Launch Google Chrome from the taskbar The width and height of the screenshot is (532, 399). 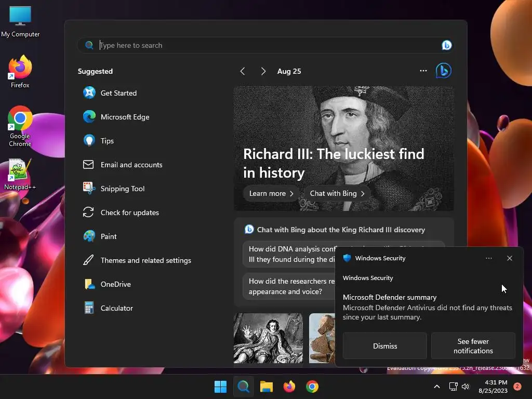pyautogui.click(x=312, y=387)
